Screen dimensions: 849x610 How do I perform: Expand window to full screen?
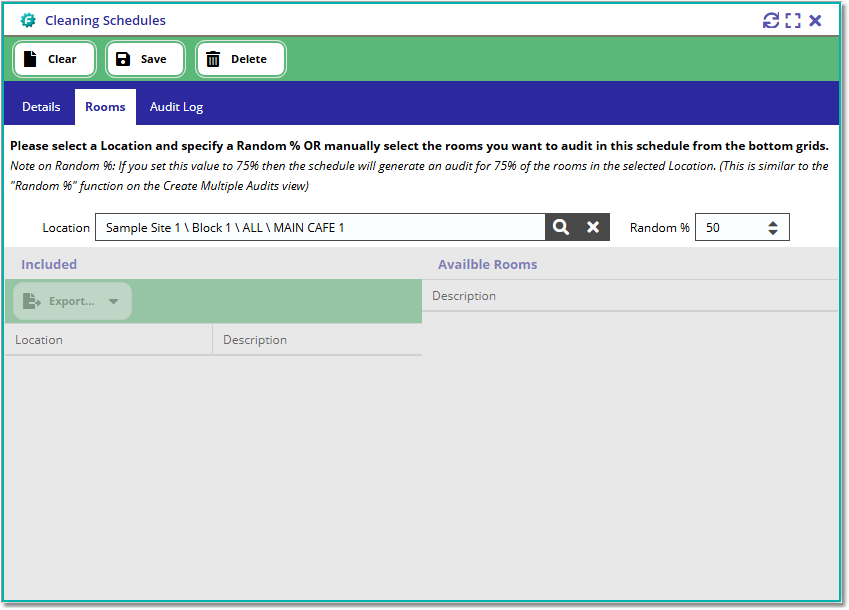point(793,21)
